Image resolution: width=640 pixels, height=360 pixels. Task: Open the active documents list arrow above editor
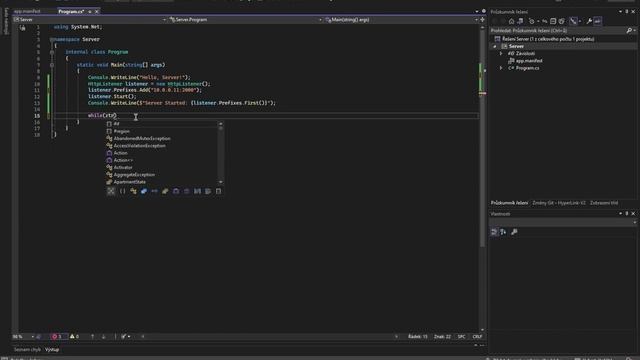pos(477,11)
